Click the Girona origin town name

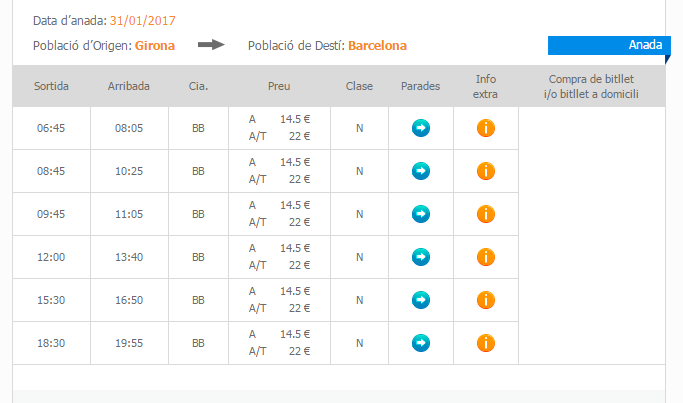(155, 45)
